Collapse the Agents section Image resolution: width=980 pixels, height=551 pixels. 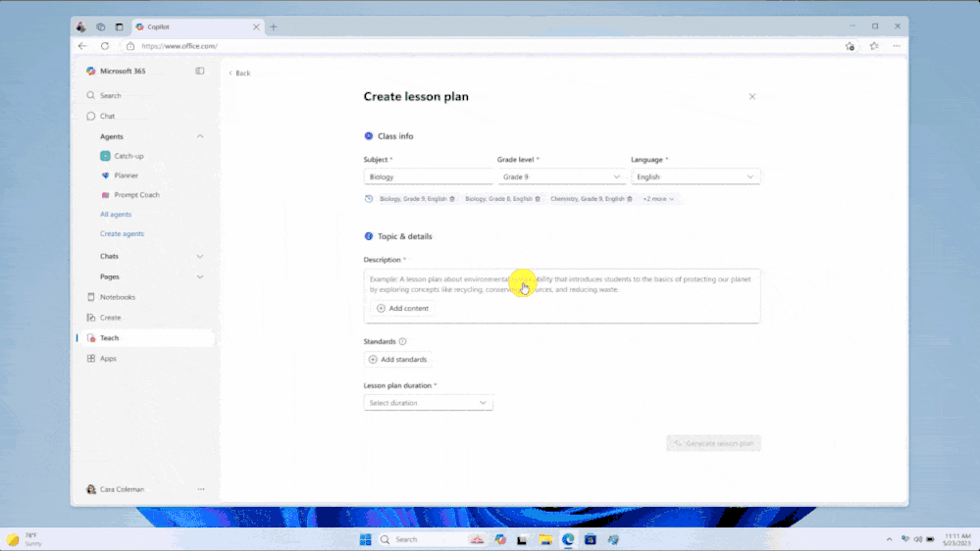coord(200,136)
